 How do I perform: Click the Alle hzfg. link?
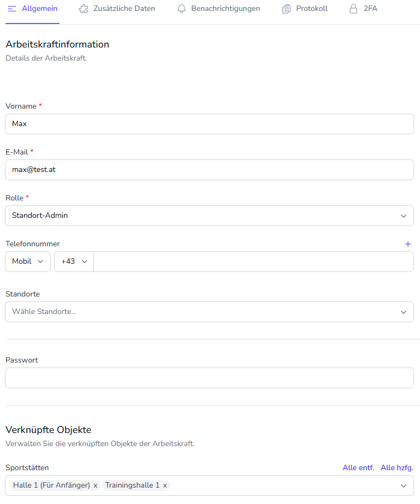pyautogui.click(x=397, y=467)
